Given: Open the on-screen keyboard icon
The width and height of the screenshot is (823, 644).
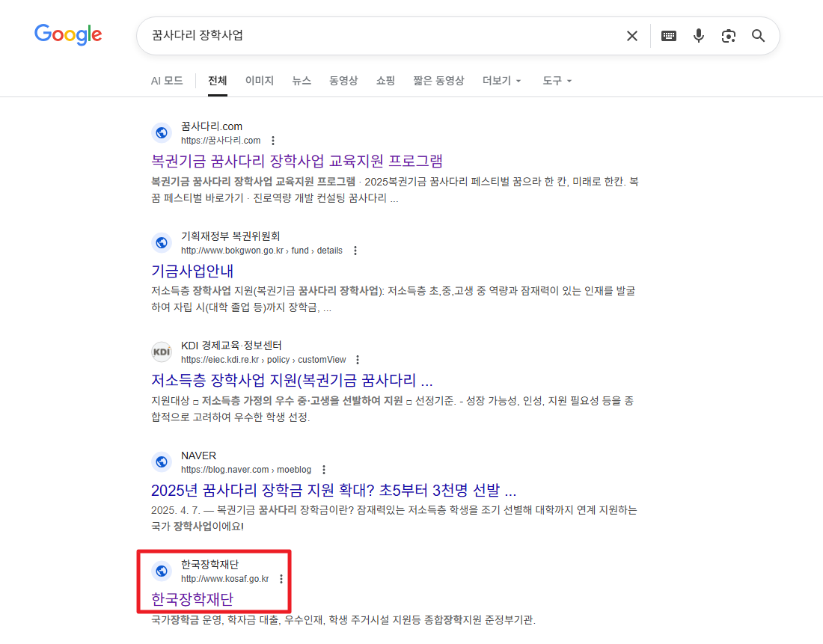Looking at the screenshot, I should pos(668,35).
